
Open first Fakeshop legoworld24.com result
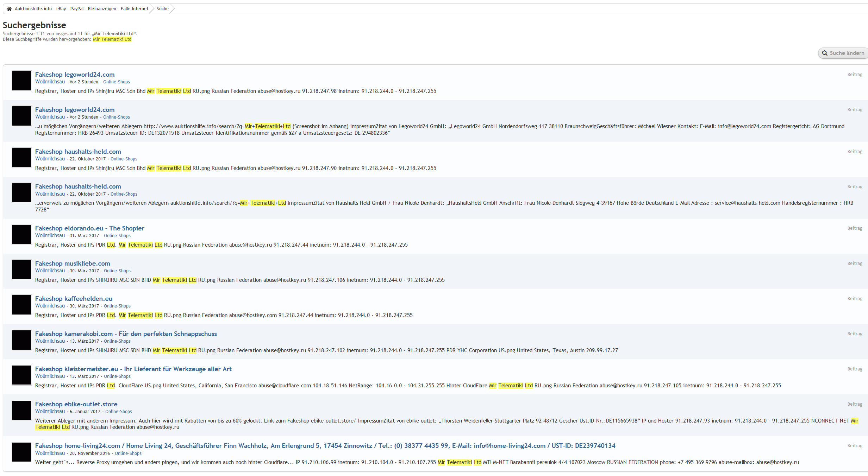pyautogui.click(x=75, y=75)
